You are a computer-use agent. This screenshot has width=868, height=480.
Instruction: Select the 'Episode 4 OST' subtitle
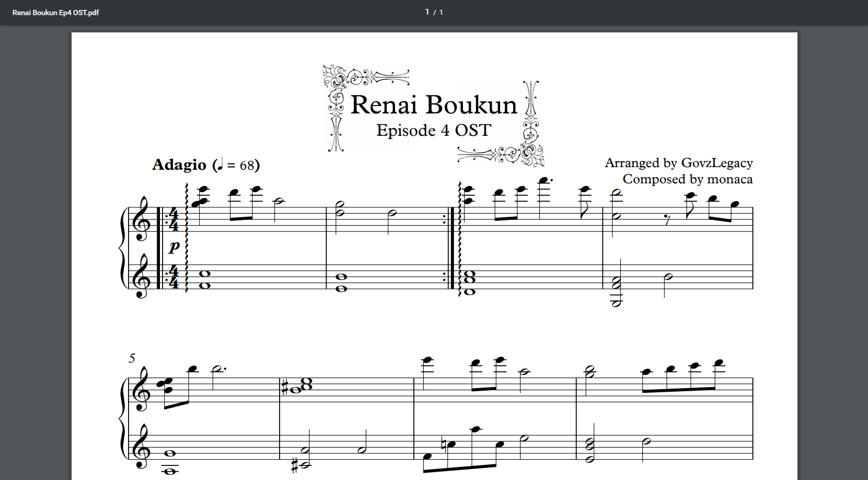[x=433, y=130]
